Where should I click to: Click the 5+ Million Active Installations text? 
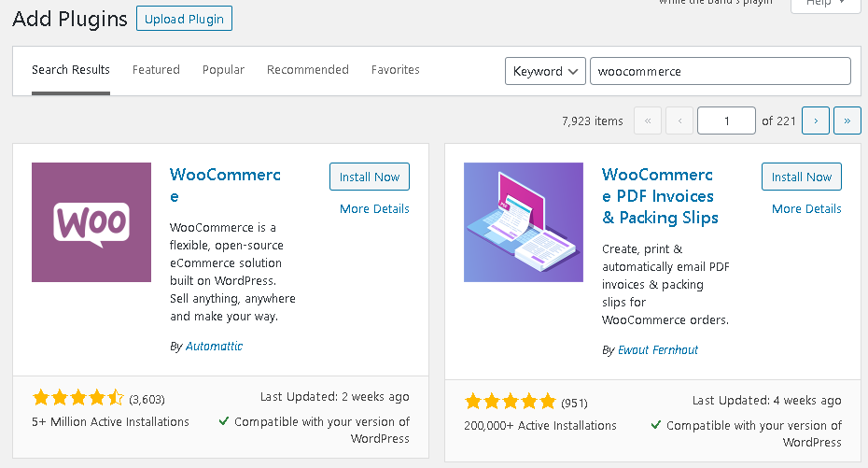(110, 421)
